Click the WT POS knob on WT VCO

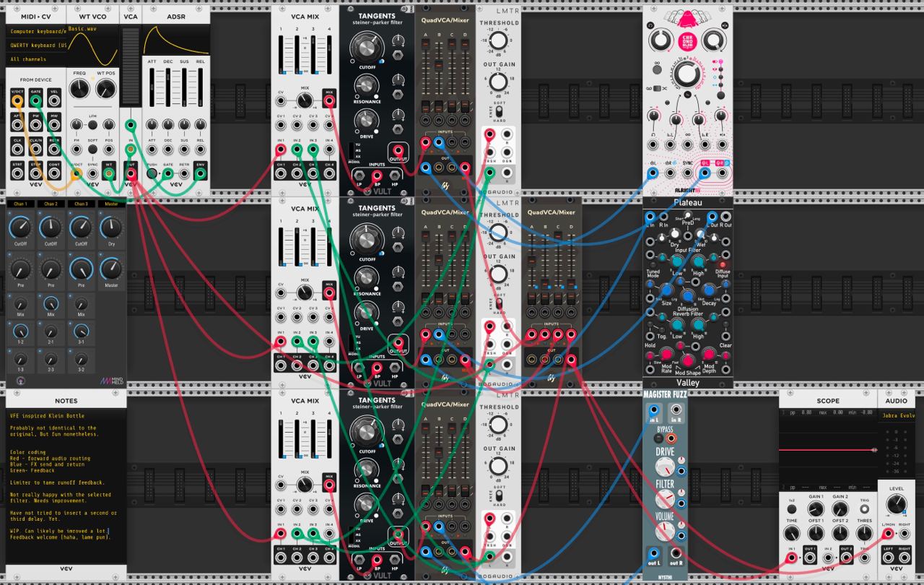pyautogui.click(x=106, y=90)
